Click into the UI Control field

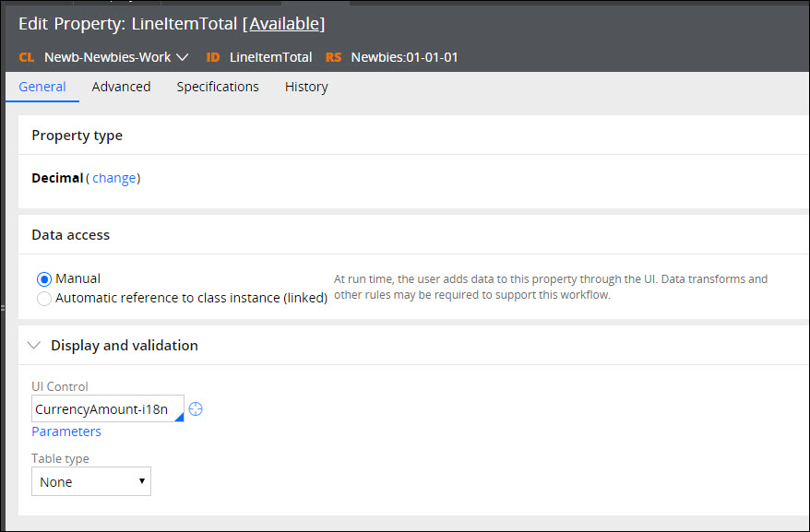pyautogui.click(x=107, y=408)
